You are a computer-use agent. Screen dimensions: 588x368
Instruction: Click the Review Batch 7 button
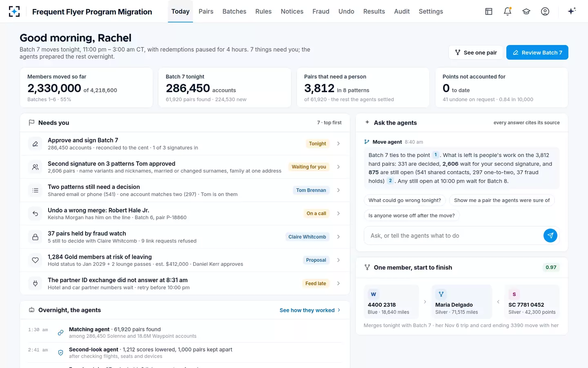(537, 52)
